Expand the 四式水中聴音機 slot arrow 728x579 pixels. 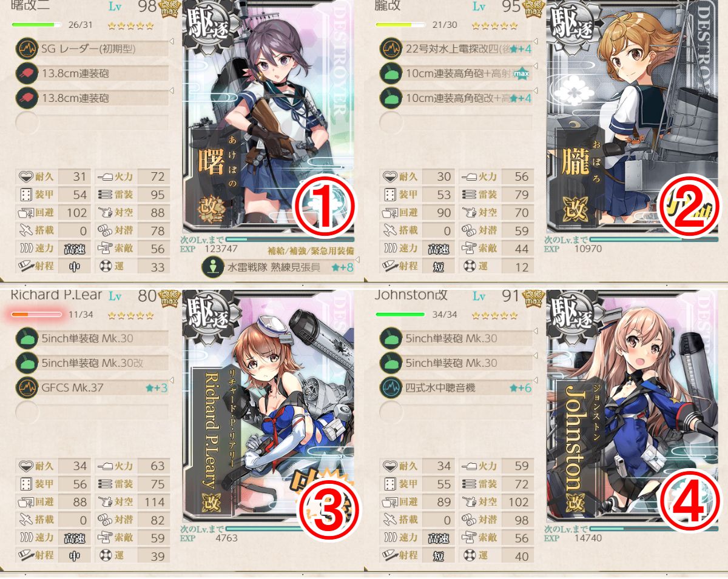pyautogui.click(x=536, y=380)
